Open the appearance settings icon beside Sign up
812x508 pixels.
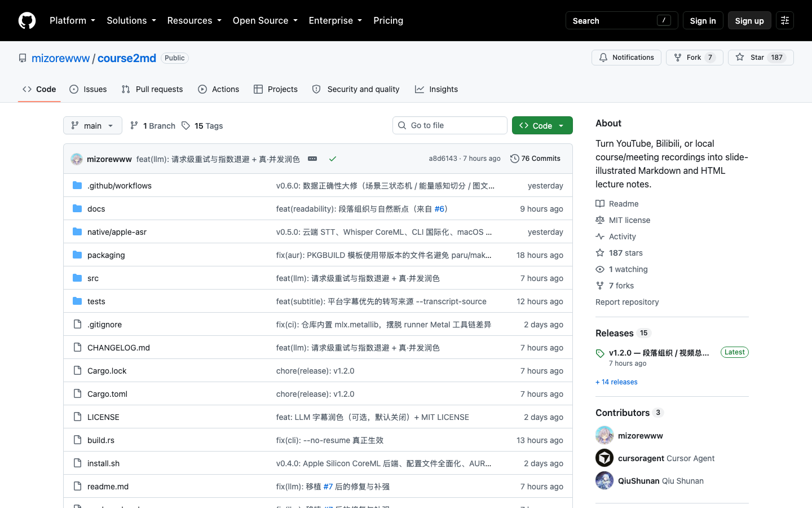click(785, 20)
